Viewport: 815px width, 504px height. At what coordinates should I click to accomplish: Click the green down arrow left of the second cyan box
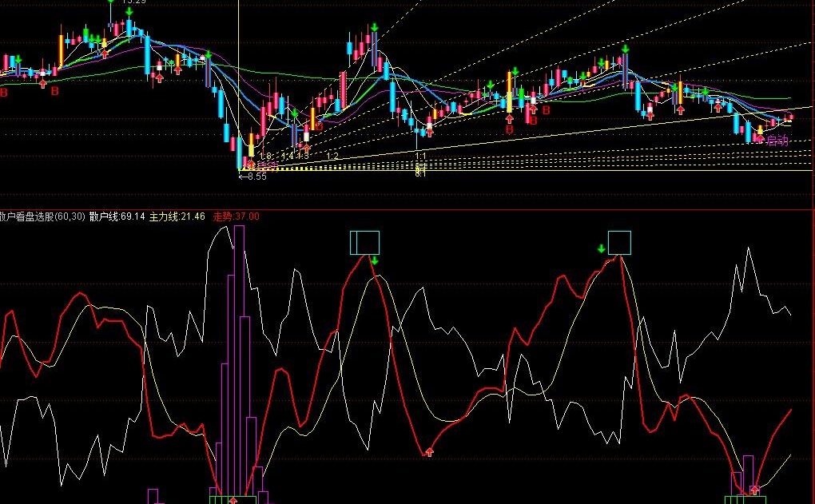(602, 249)
